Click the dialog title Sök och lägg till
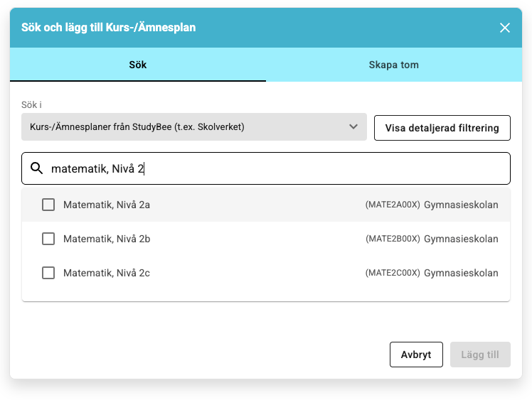The image size is (532, 400). (x=109, y=28)
